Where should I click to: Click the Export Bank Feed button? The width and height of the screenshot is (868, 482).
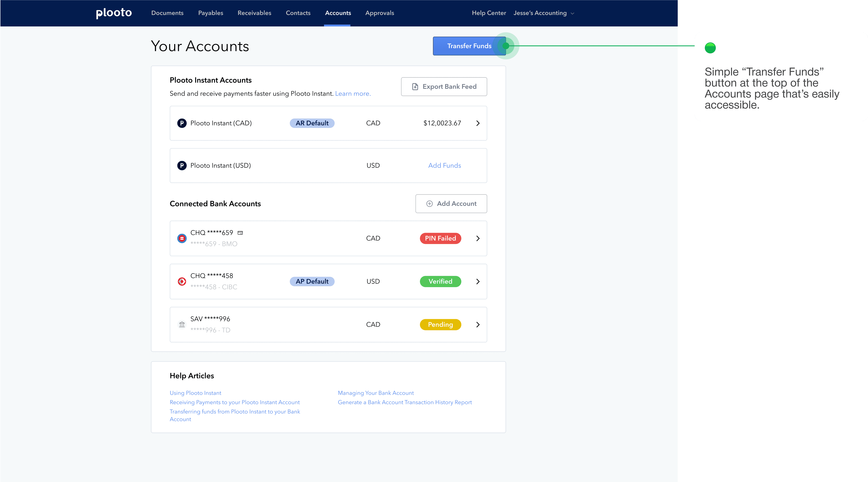444,87
